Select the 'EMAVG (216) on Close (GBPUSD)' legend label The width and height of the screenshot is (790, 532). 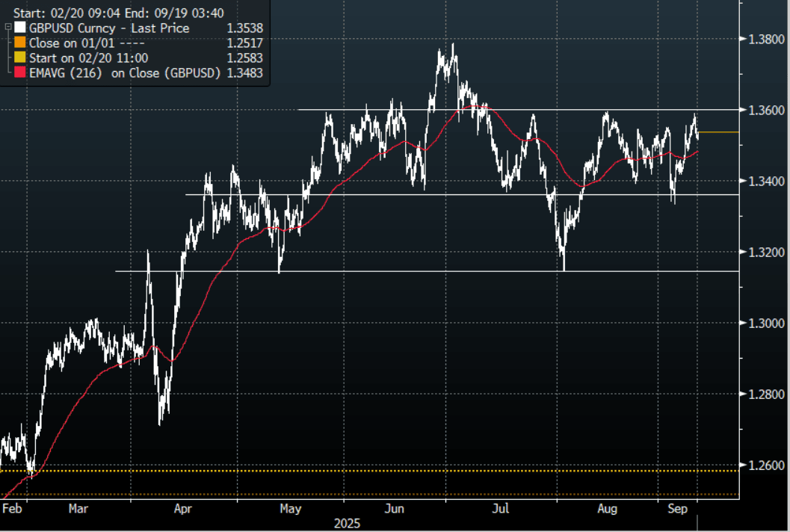(x=125, y=73)
